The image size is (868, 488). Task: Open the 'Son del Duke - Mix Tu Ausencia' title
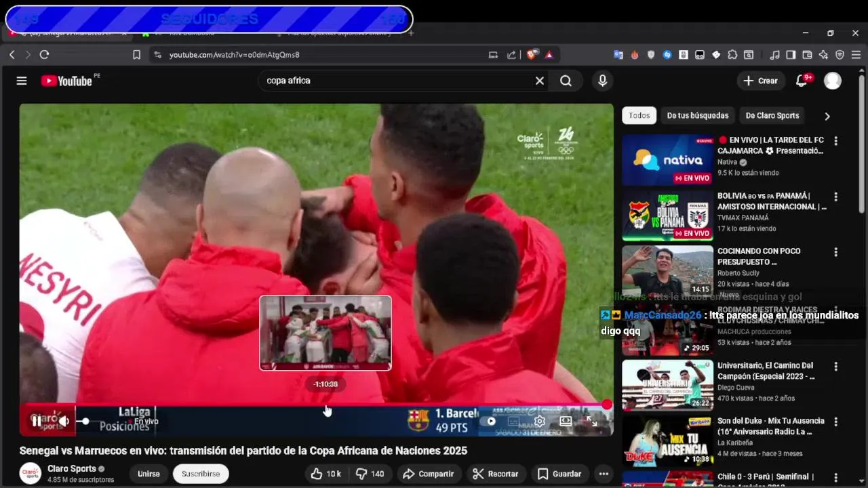[771, 426]
